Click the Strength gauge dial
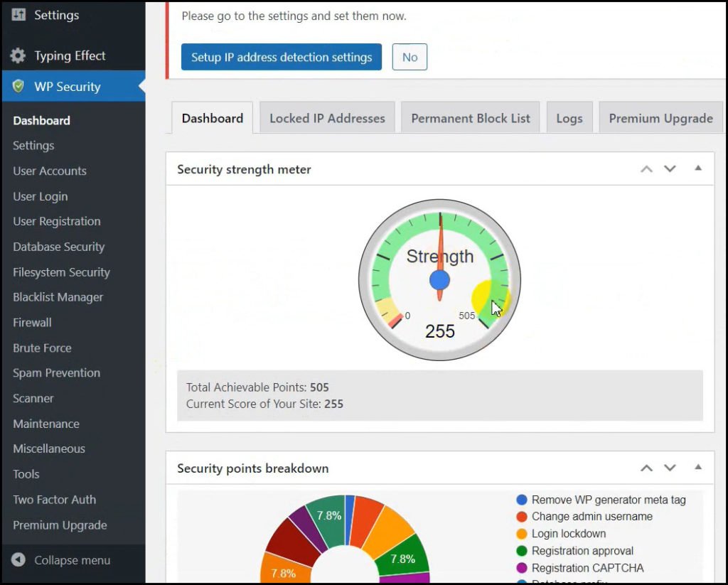Screen dimensions: 728x585 439,280
